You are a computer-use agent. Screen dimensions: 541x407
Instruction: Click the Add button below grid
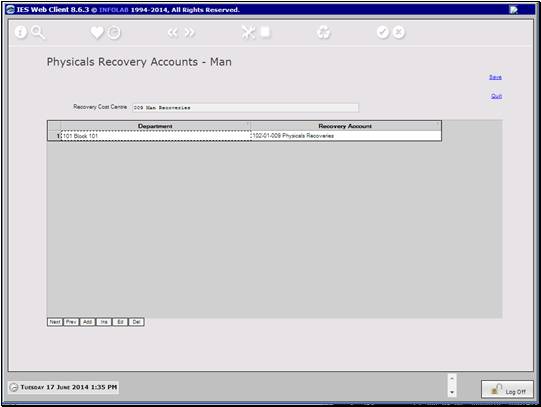88,322
